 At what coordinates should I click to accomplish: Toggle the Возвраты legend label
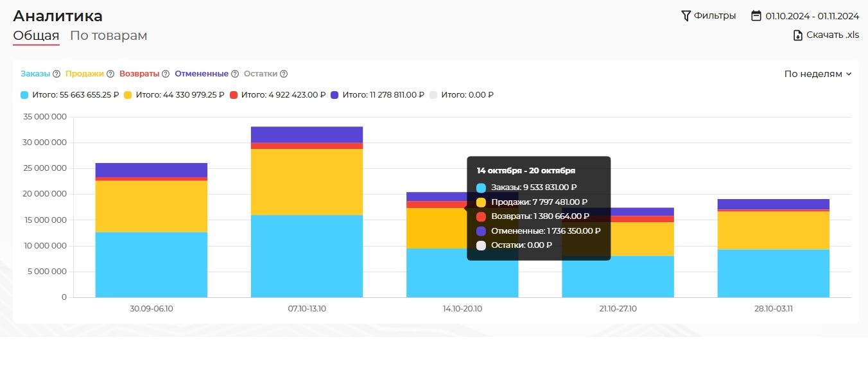[139, 74]
